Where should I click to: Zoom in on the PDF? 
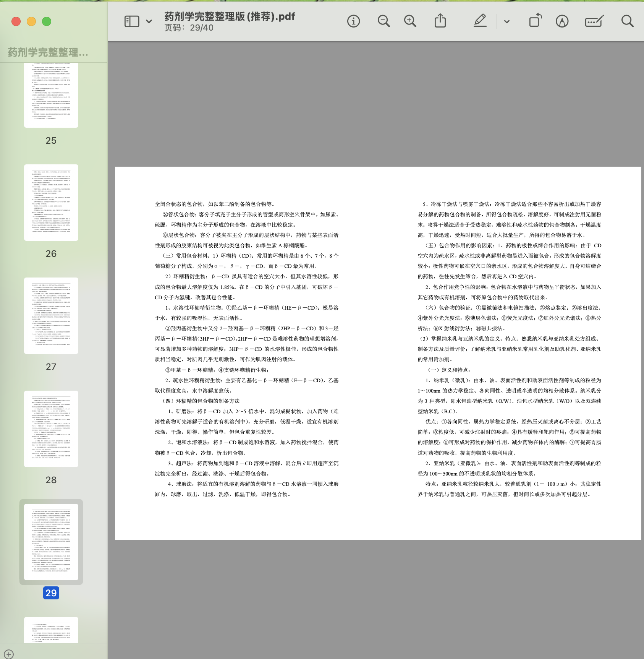[x=410, y=21]
